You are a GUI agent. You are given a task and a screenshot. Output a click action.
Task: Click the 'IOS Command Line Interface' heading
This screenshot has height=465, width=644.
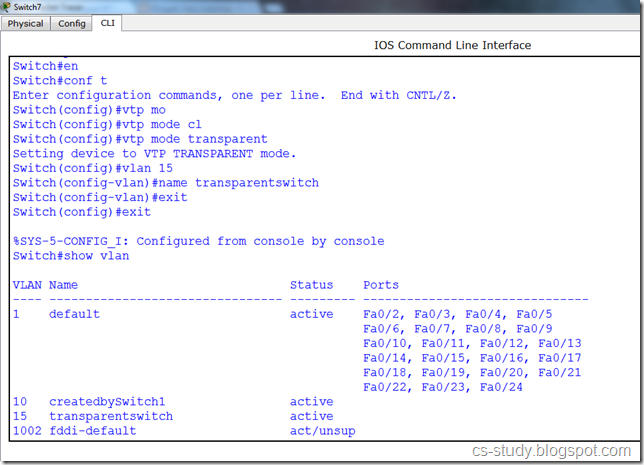(x=452, y=45)
